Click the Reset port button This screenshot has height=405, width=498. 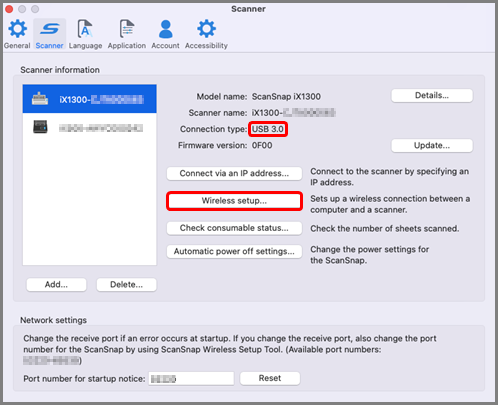click(x=270, y=378)
